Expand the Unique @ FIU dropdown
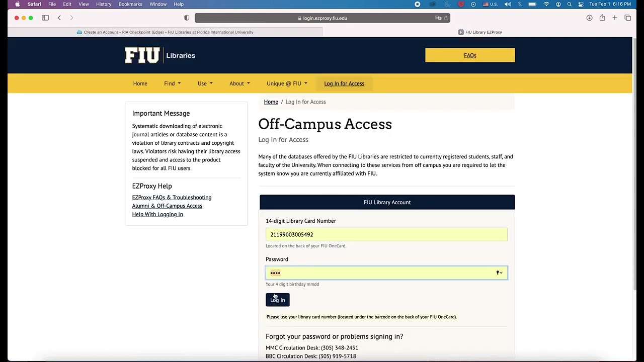 pyautogui.click(x=287, y=83)
